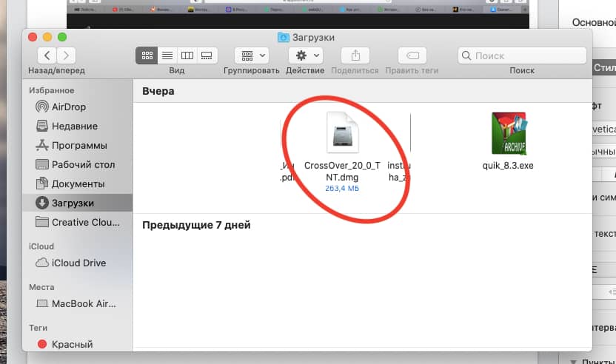
Task: Click the 263,4 МБ file size label
Action: [x=342, y=189]
